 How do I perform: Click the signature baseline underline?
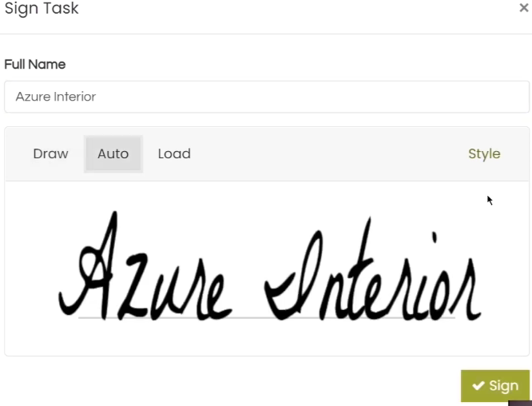267,318
